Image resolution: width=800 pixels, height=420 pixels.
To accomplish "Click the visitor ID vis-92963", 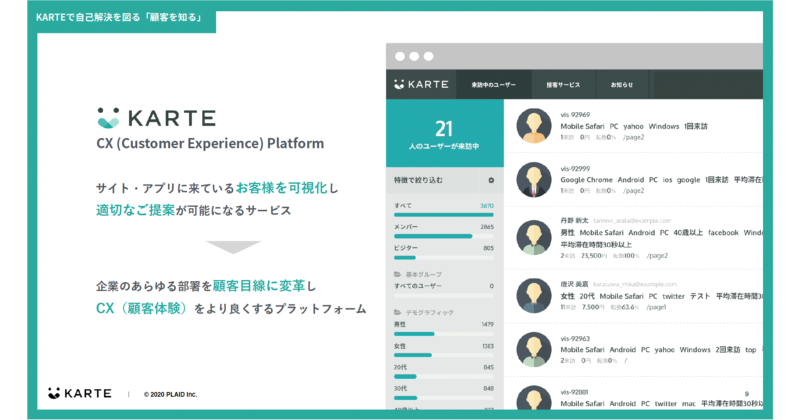I will tap(575, 338).
